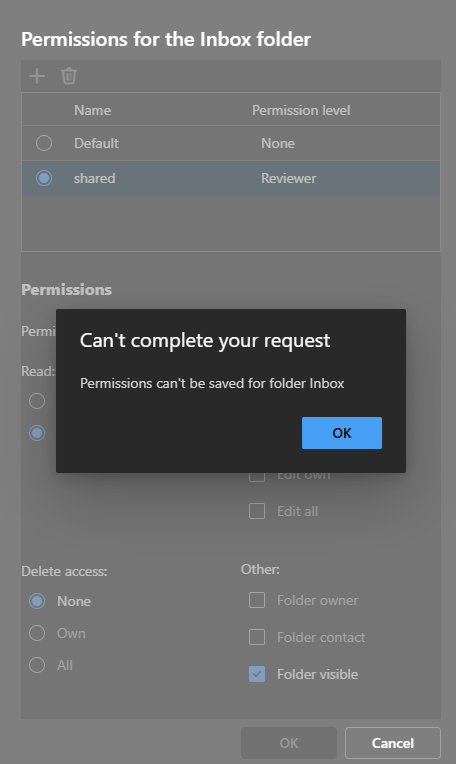Image resolution: width=456 pixels, height=764 pixels.
Task: Choose Own under Delete access
Action: [x=37, y=633]
